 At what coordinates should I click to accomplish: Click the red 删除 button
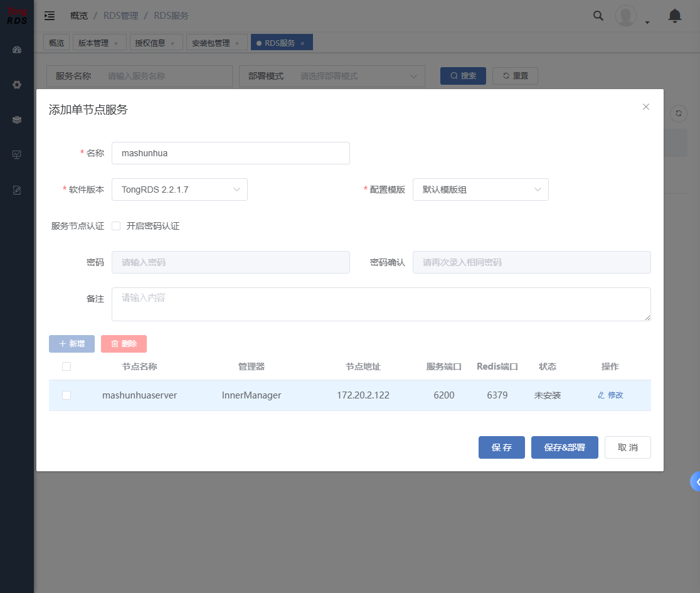(x=124, y=344)
